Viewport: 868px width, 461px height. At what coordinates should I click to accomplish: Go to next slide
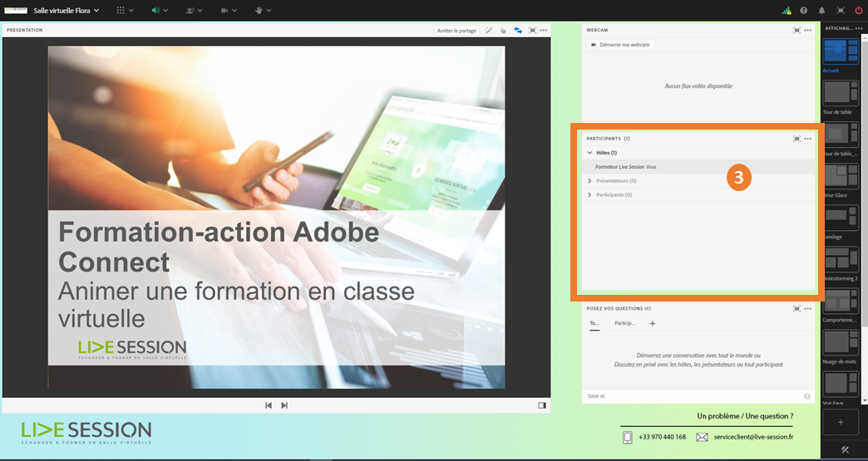(x=284, y=405)
